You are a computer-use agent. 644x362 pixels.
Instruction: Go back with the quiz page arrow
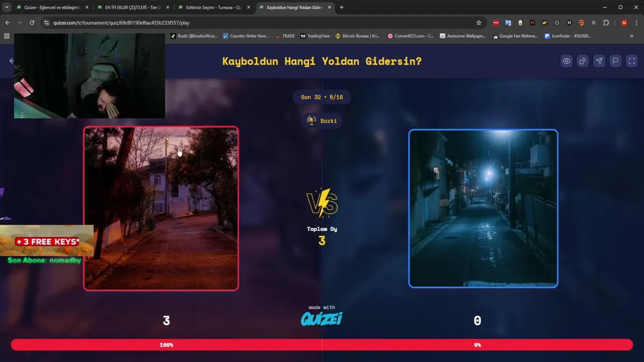point(12,61)
